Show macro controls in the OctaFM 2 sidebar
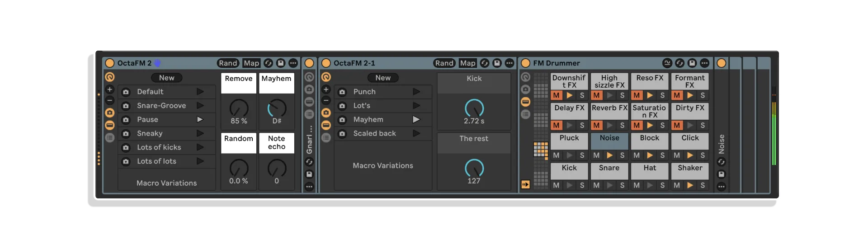Image resolution: width=868 pixels, height=249 pixels. pyautogui.click(x=109, y=77)
